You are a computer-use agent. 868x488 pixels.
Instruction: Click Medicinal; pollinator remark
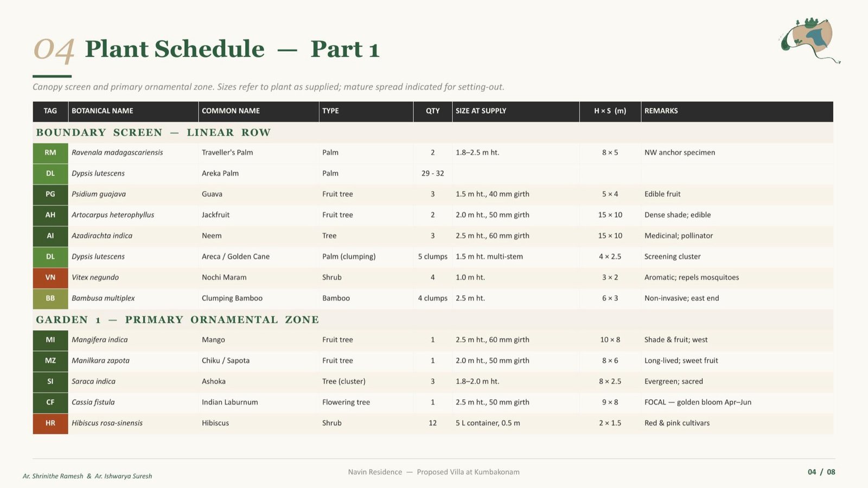(x=679, y=236)
